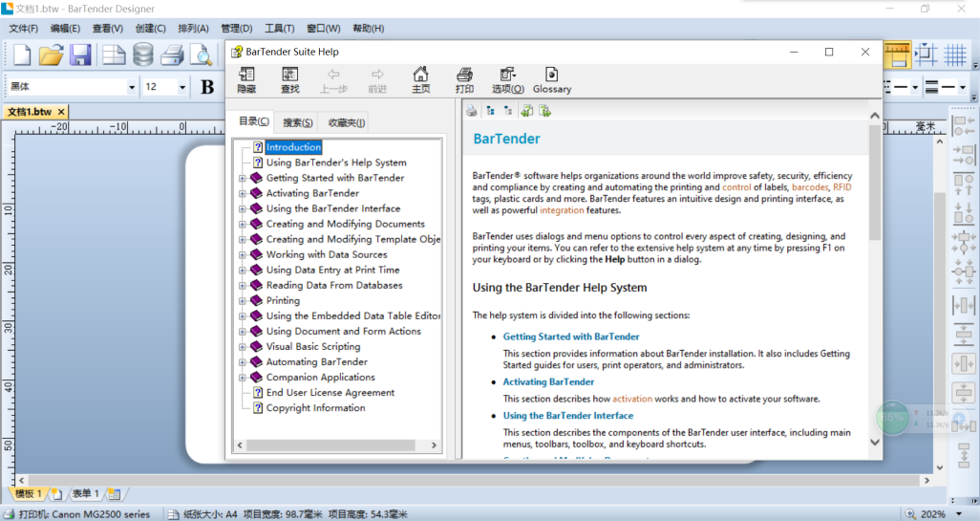
Task: Open the zoom level dropdown arrow near 202%
Action: (959, 514)
